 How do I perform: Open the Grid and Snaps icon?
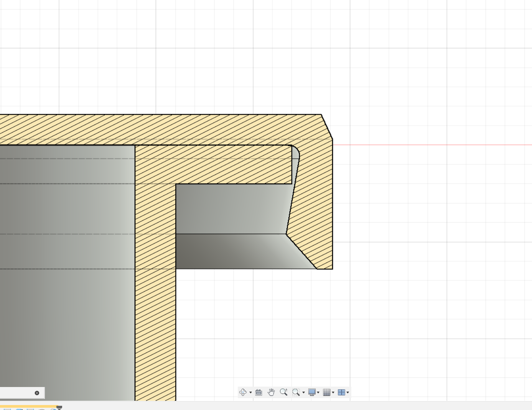[x=327, y=392]
